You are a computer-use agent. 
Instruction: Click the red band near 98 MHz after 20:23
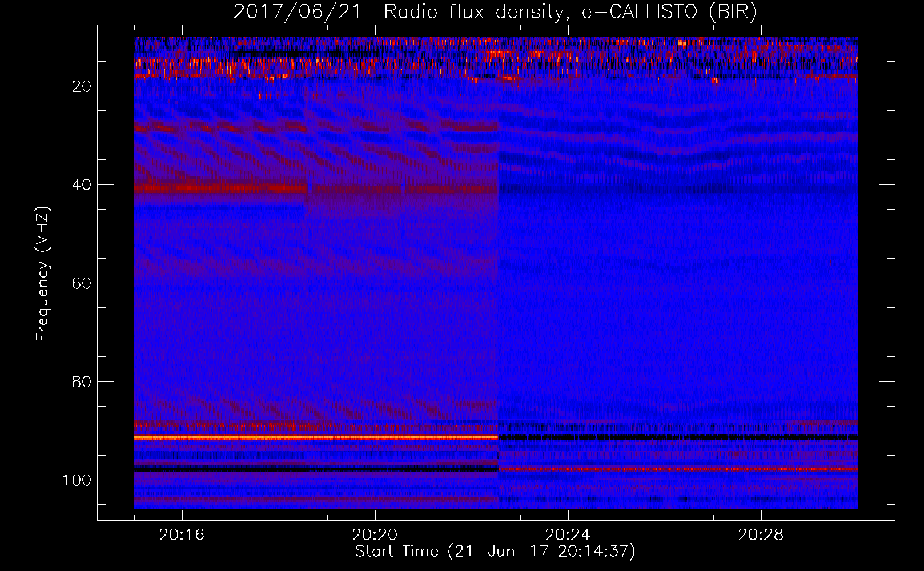tap(678, 469)
